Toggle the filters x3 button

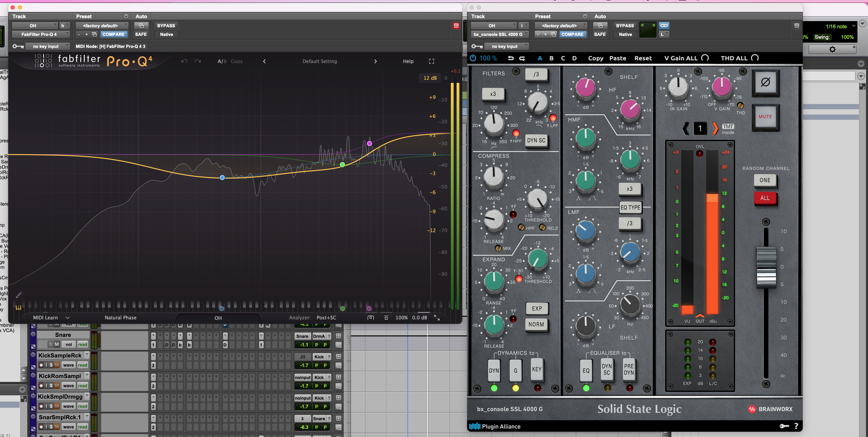point(493,94)
